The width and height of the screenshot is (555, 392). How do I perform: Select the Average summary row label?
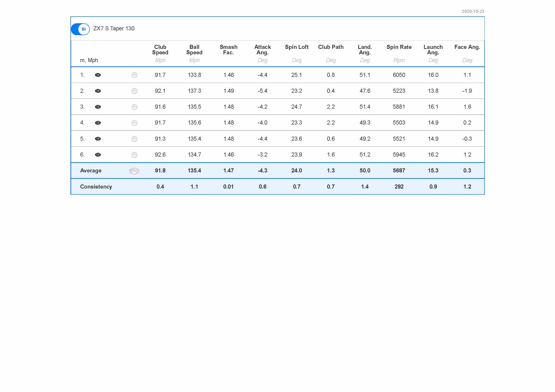pyautogui.click(x=91, y=171)
